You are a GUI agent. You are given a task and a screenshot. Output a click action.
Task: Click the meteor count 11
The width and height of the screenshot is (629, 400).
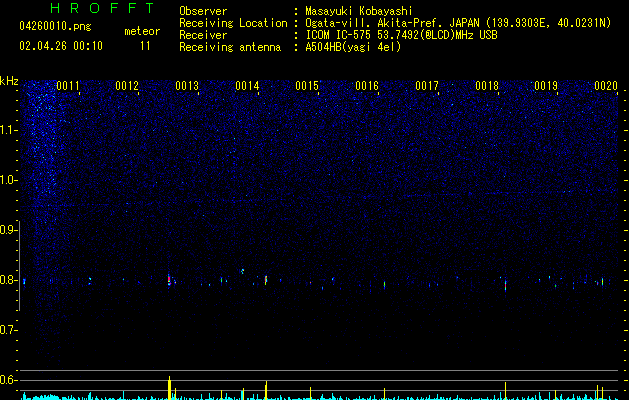click(145, 46)
